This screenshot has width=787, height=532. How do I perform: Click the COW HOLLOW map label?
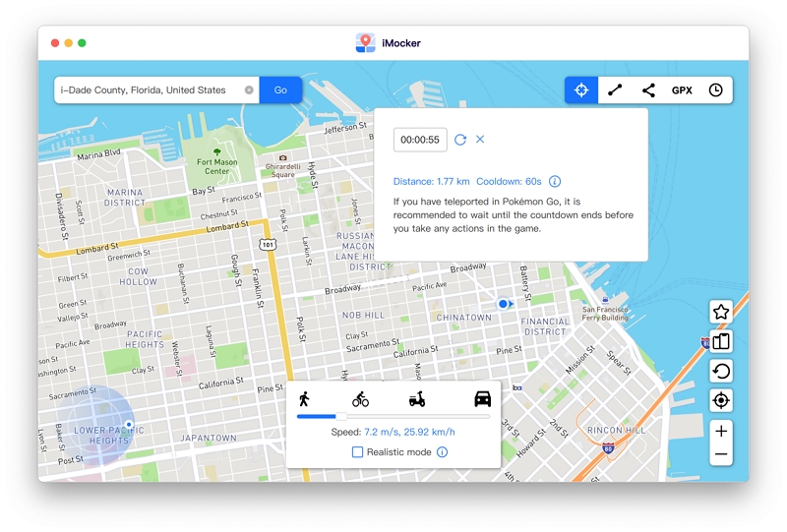coord(138,276)
